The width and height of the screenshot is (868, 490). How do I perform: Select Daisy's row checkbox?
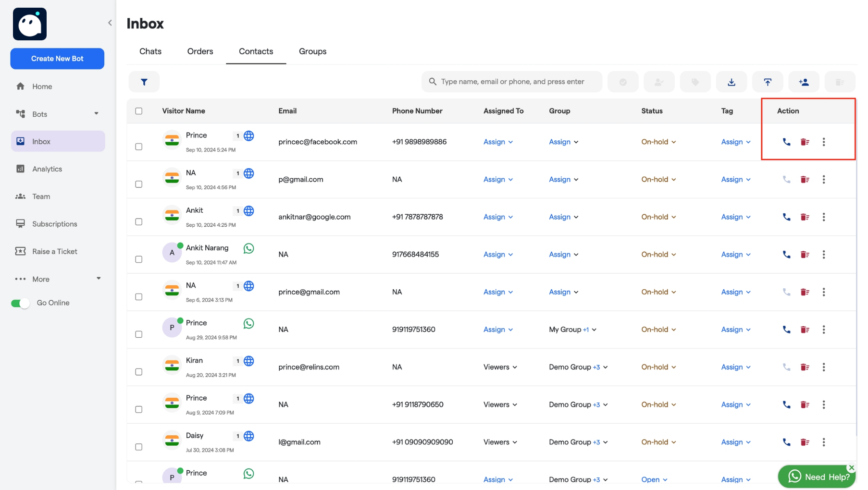tap(139, 447)
